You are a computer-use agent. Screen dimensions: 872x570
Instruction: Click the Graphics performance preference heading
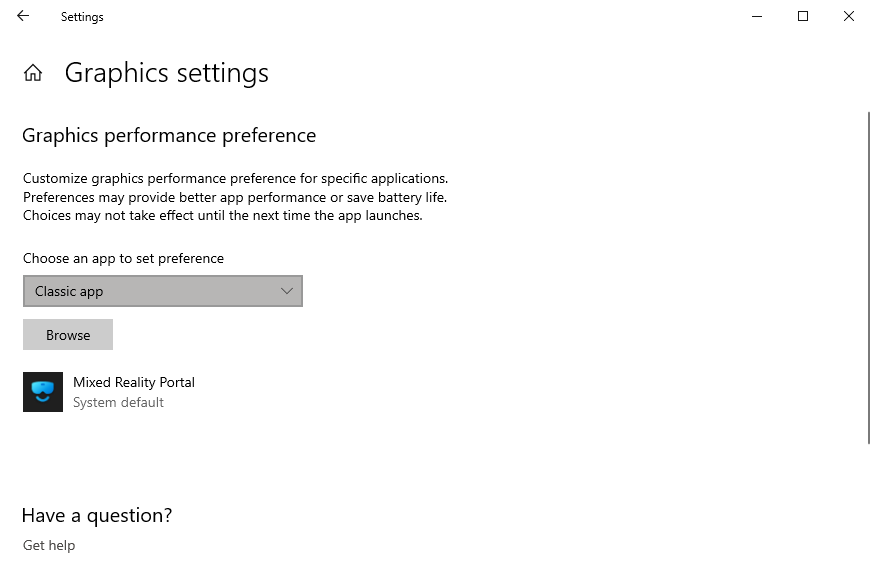pos(169,135)
